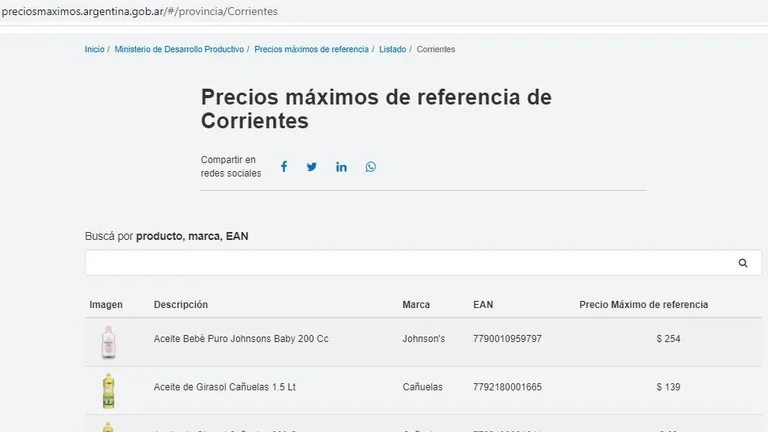
Task: Select the Marca column header
Action: point(416,305)
